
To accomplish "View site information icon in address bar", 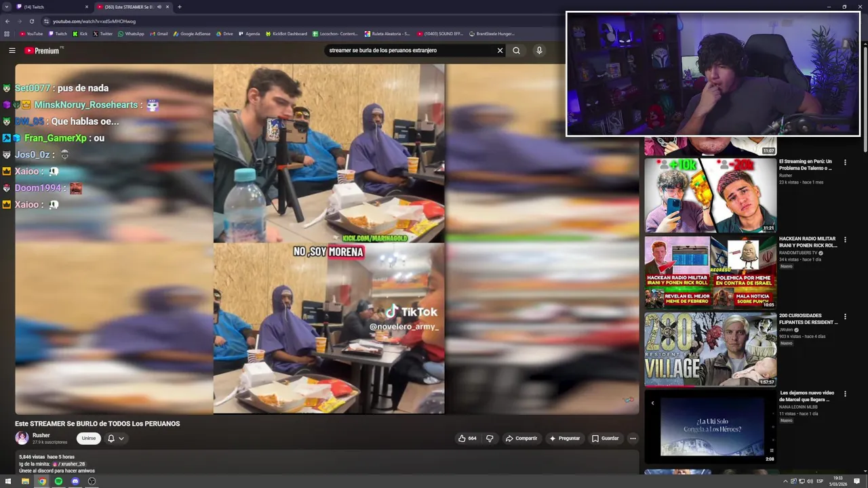I will (x=46, y=21).
